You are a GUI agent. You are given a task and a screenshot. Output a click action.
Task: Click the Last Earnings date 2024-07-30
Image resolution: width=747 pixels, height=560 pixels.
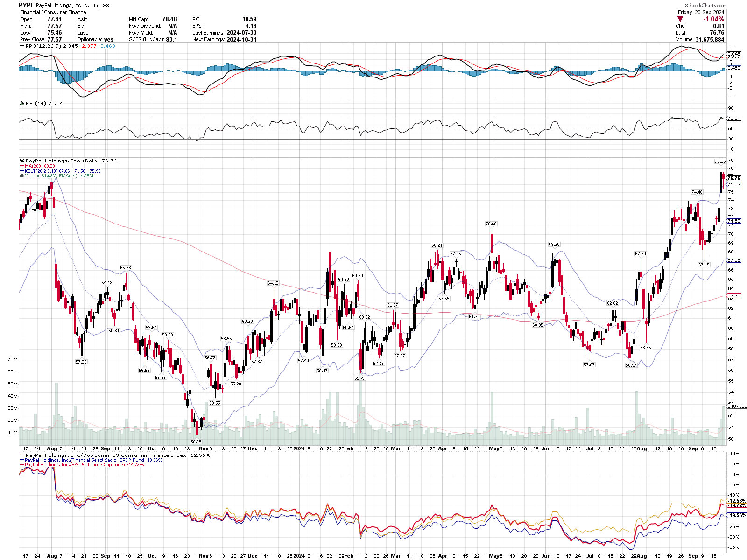coord(241,33)
